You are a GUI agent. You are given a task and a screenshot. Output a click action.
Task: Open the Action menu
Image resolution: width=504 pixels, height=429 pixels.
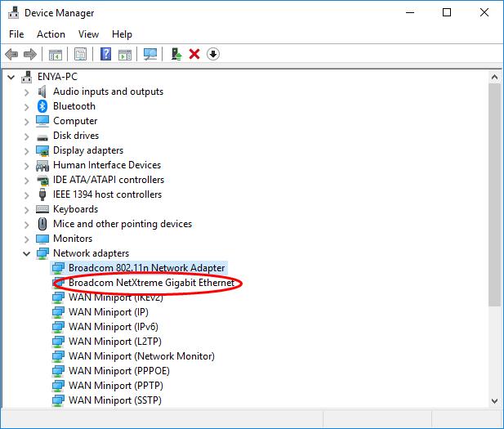(51, 34)
